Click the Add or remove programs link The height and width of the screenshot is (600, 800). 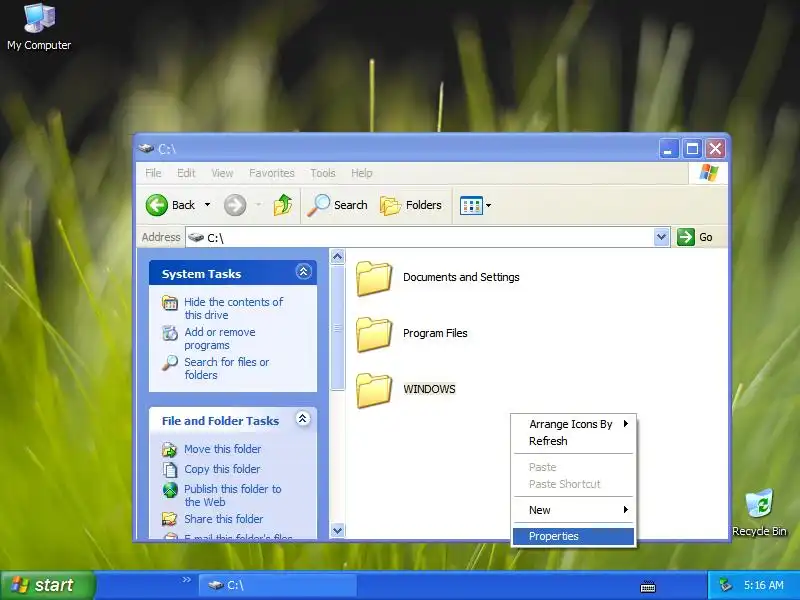220,339
